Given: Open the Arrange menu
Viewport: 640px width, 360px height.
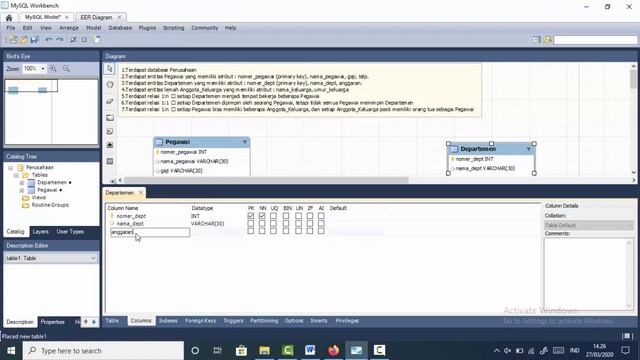Looking at the screenshot, I should 69,28.
